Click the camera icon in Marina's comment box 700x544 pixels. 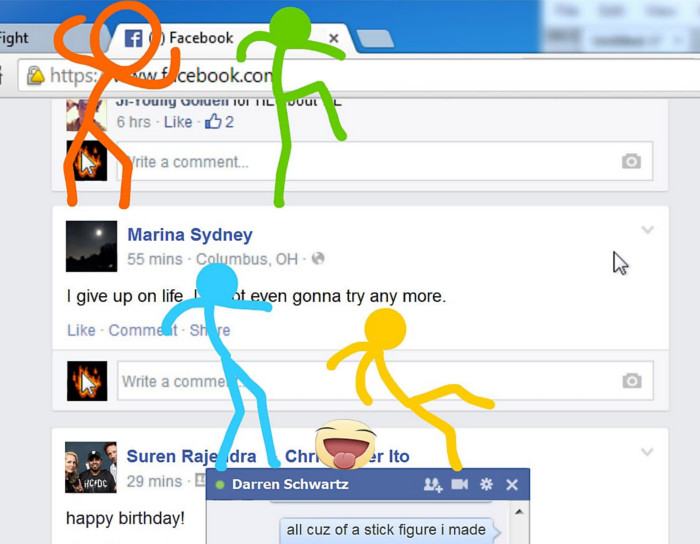coord(631,381)
